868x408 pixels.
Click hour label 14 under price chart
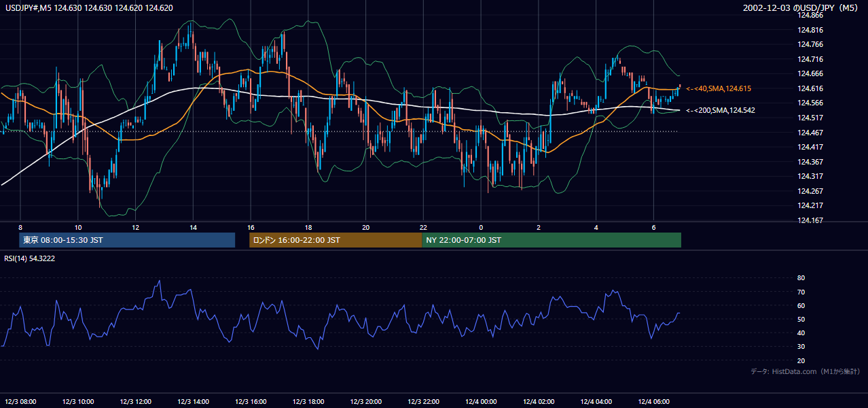pos(193,227)
